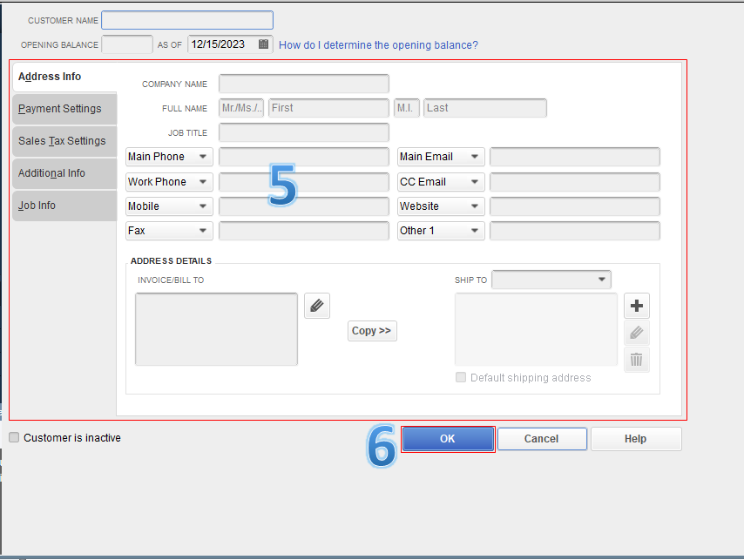
Task: Expand the Fax field type dropdown
Action: tap(202, 230)
